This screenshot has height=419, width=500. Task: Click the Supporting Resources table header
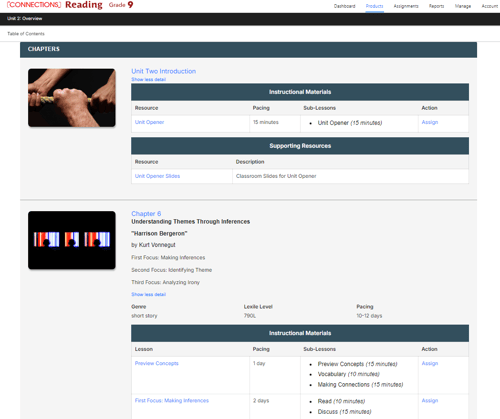(x=300, y=146)
